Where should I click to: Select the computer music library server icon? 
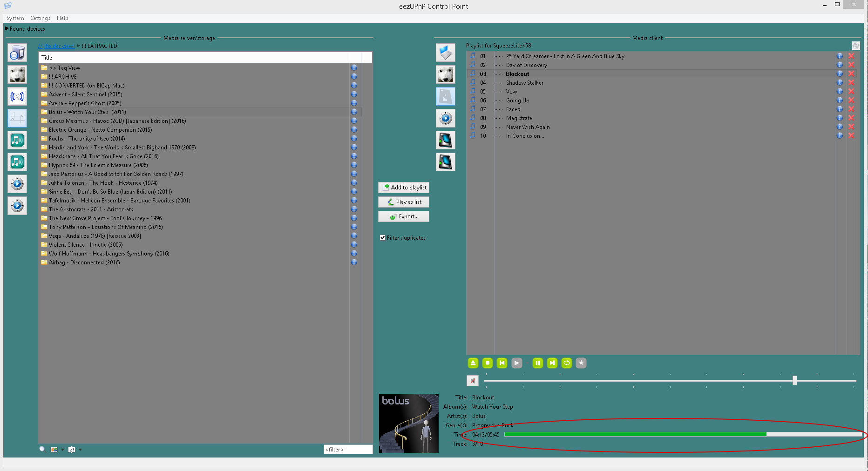point(17,53)
